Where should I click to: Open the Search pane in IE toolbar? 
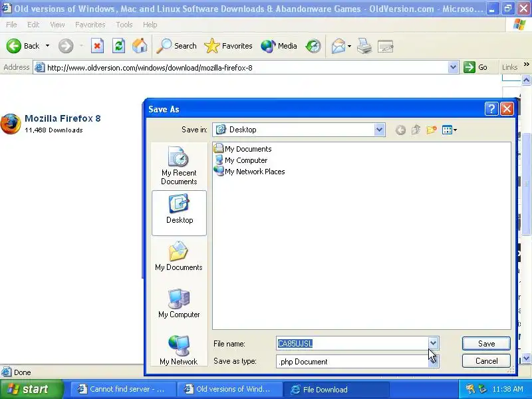tap(176, 46)
